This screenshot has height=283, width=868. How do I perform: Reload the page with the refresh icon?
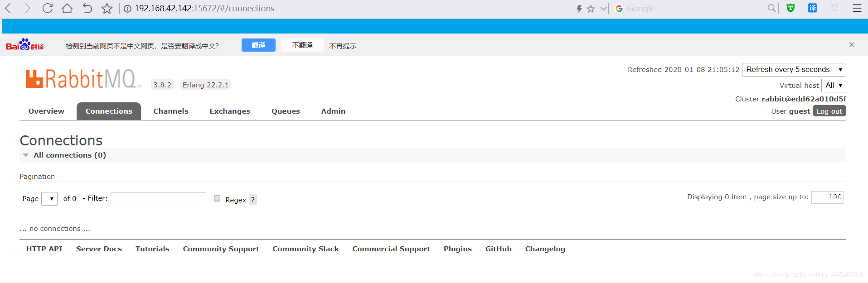(x=48, y=8)
